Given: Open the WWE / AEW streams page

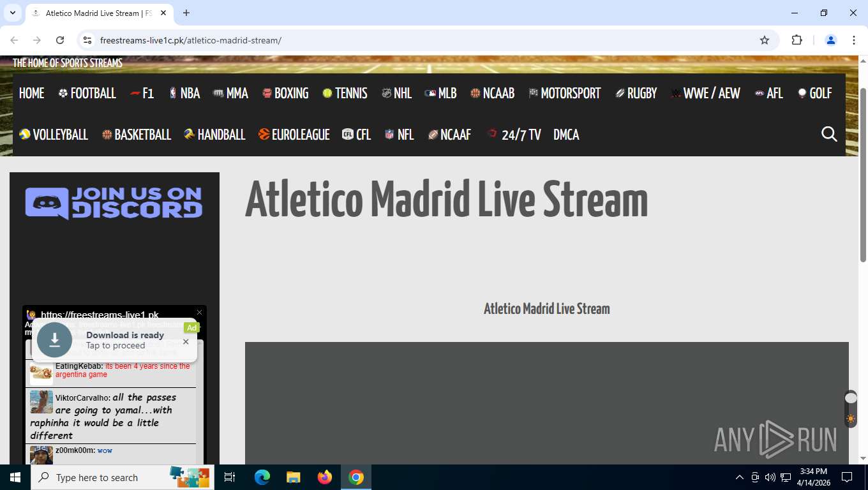Looking at the screenshot, I should [705, 93].
